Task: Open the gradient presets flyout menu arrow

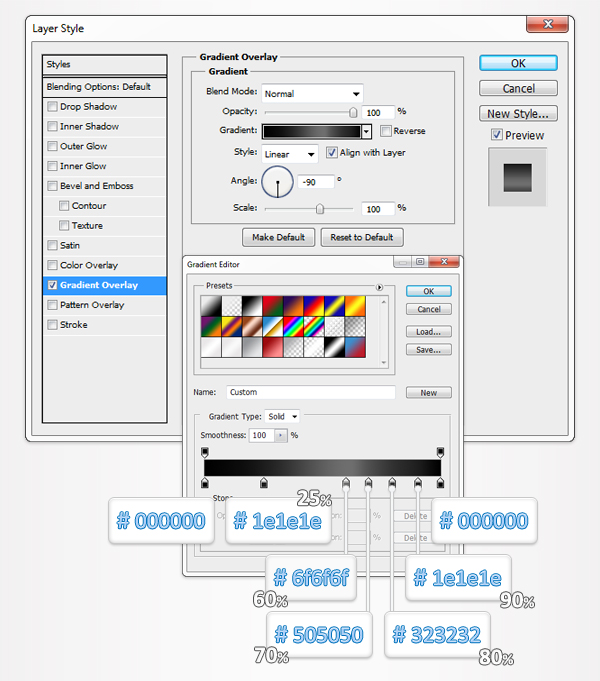Action: [x=380, y=288]
